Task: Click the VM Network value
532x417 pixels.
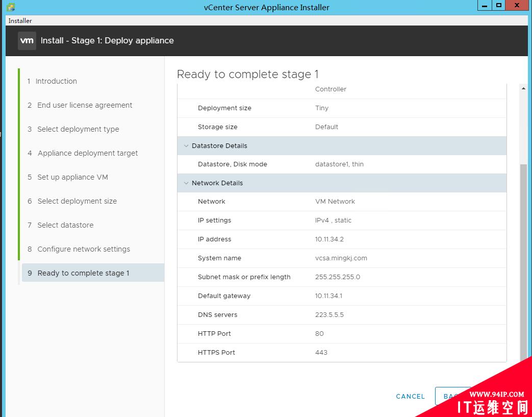Action: (335, 202)
